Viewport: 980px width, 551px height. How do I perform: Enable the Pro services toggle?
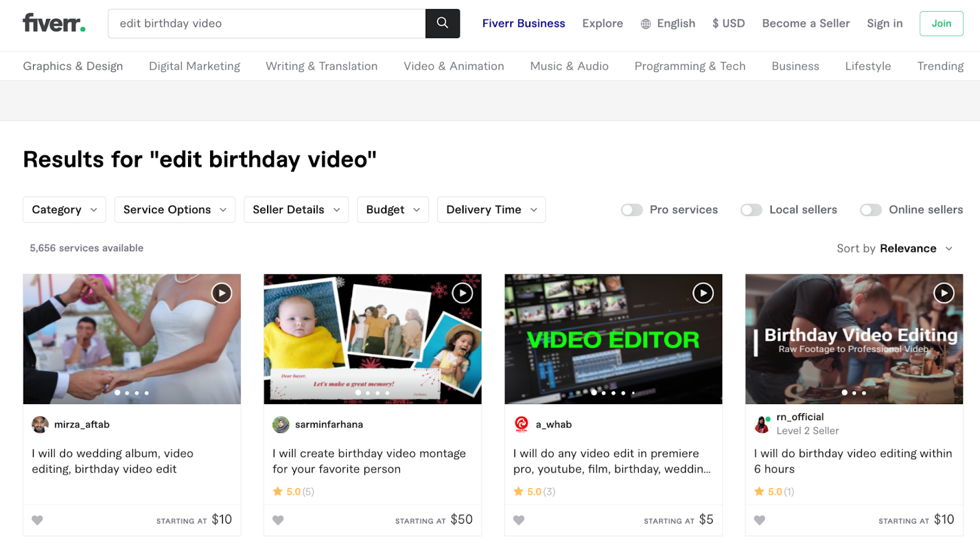pos(632,210)
